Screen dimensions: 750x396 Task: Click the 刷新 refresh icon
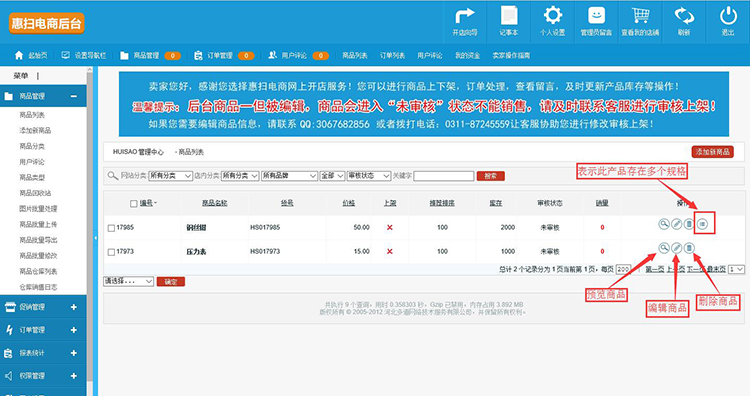(684, 16)
